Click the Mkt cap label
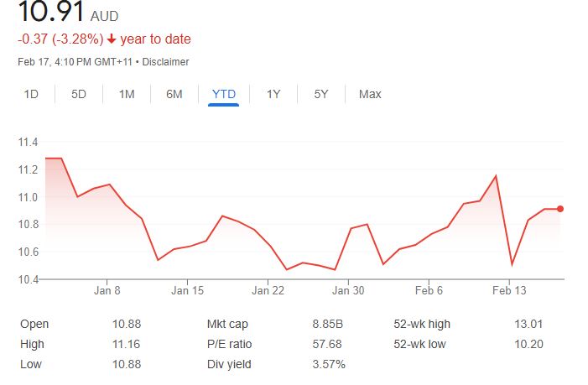This screenshot has width=588, height=385. [x=226, y=324]
